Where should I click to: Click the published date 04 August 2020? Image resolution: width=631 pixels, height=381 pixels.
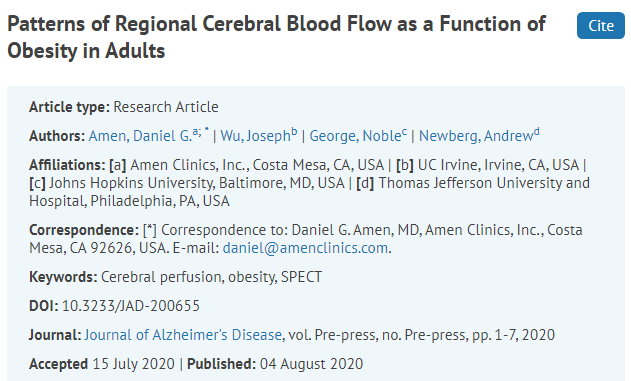(311, 364)
